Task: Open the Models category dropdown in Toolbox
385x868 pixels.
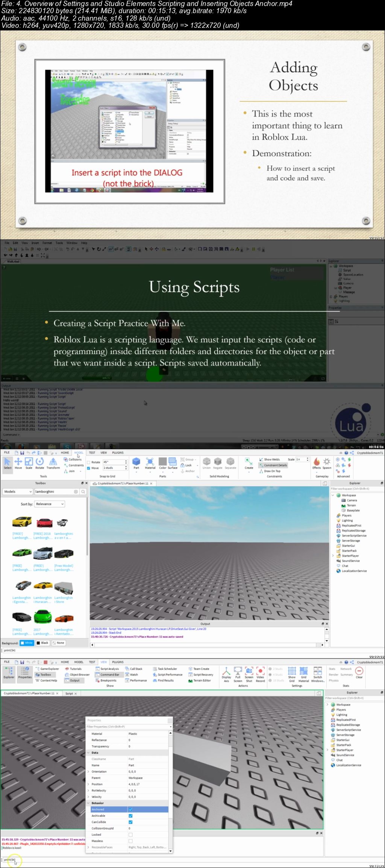Action: click(x=18, y=492)
